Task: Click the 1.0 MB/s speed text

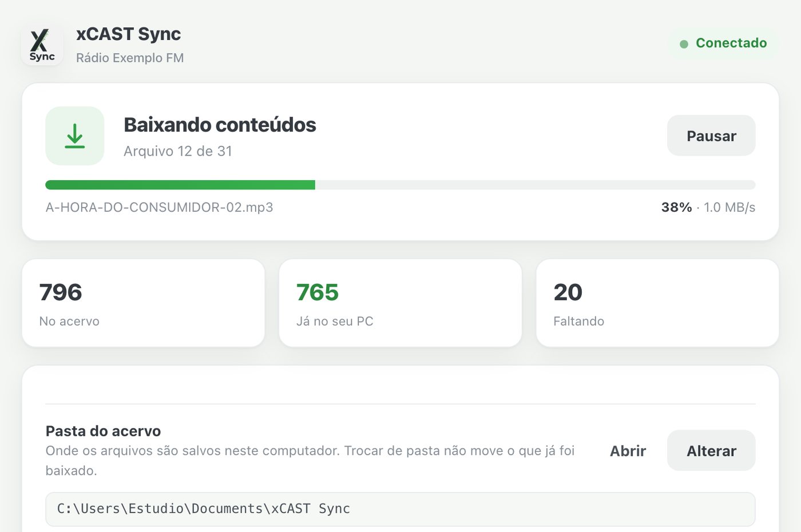Action: [729, 207]
